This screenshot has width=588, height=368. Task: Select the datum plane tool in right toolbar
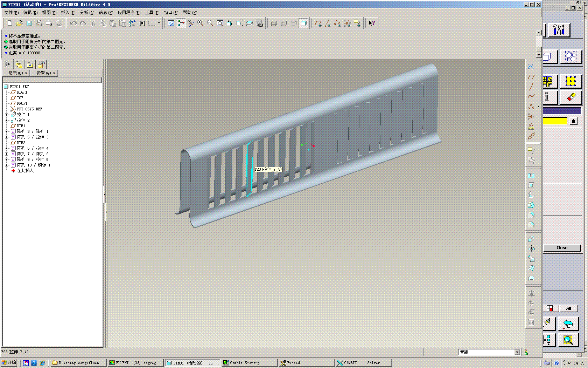pos(531,77)
